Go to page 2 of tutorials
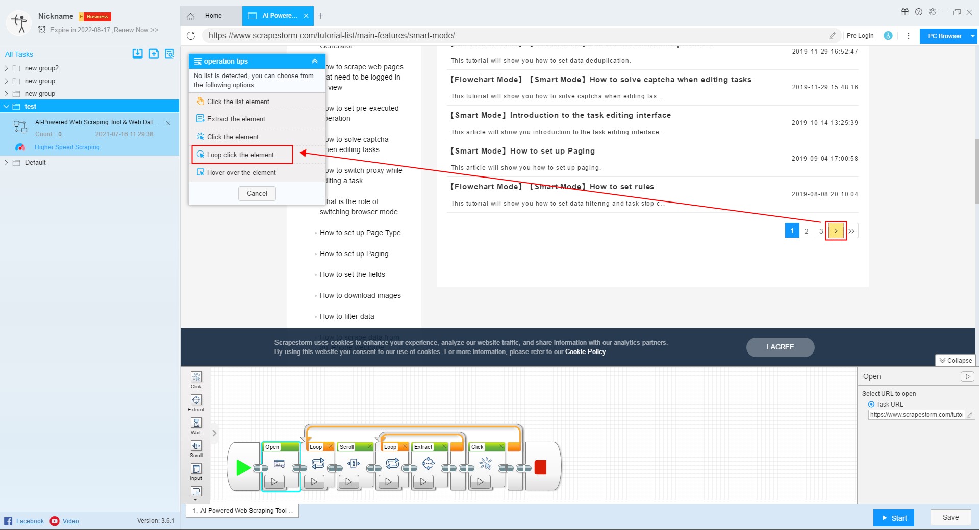 coord(806,231)
